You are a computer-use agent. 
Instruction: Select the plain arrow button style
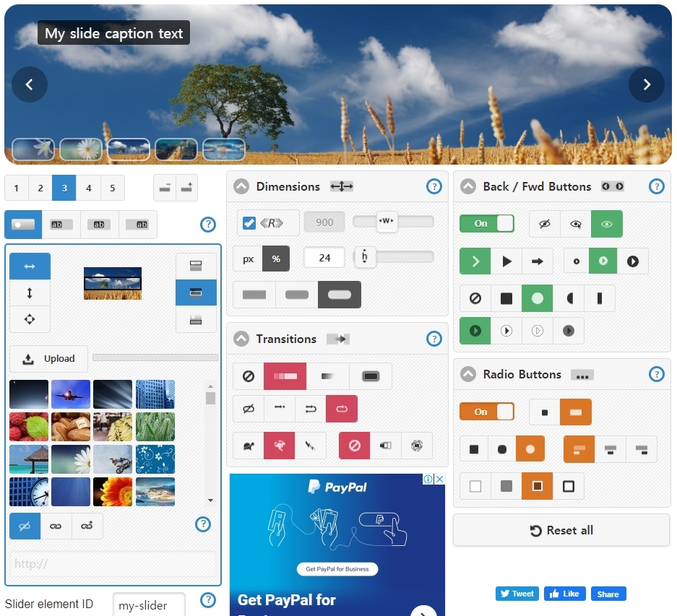(538, 261)
